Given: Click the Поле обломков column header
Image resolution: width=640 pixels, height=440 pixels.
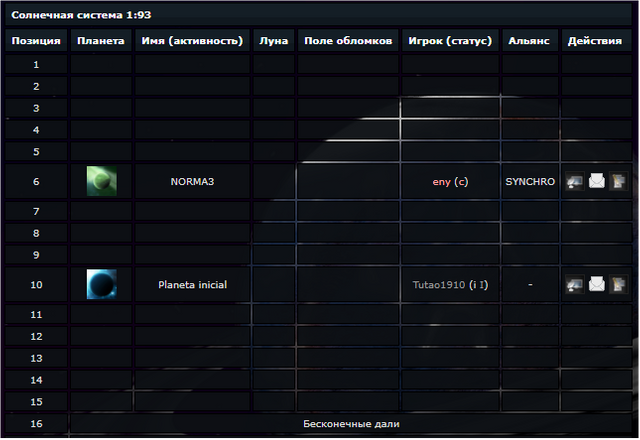Looking at the screenshot, I should coord(348,41).
